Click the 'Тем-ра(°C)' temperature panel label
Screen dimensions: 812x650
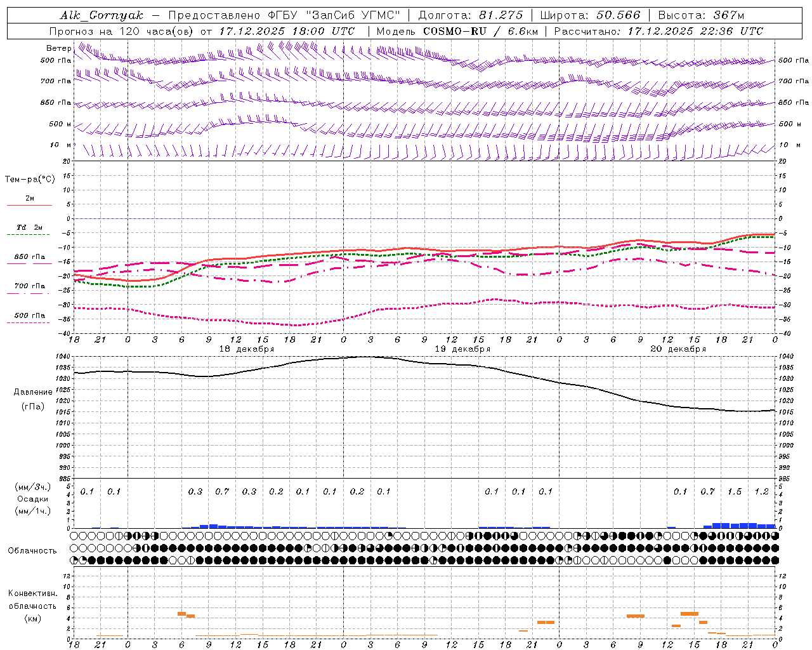(30, 180)
